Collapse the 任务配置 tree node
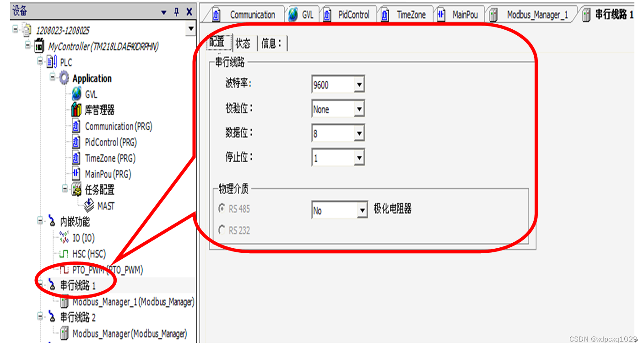The height and width of the screenshot is (347, 644). tap(65, 189)
